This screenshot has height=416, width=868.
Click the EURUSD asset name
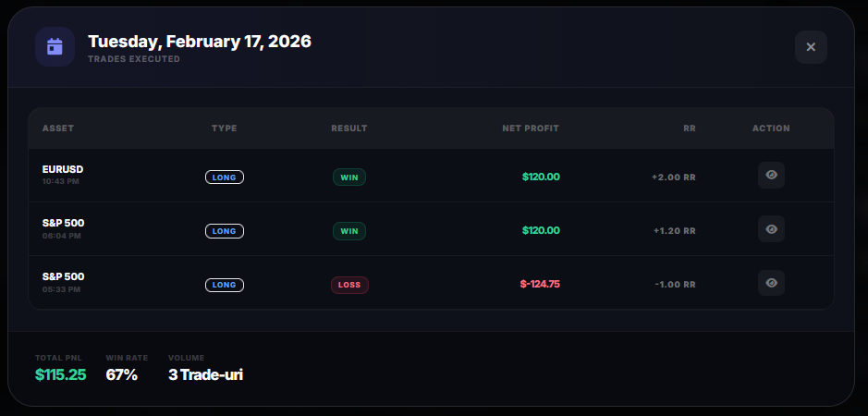(x=63, y=169)
